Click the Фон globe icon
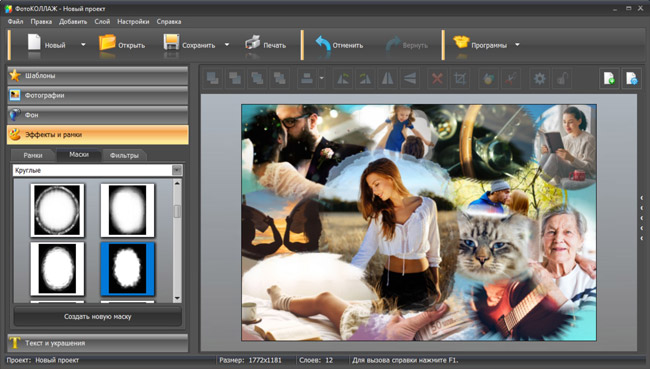 (x=15, y=115)
